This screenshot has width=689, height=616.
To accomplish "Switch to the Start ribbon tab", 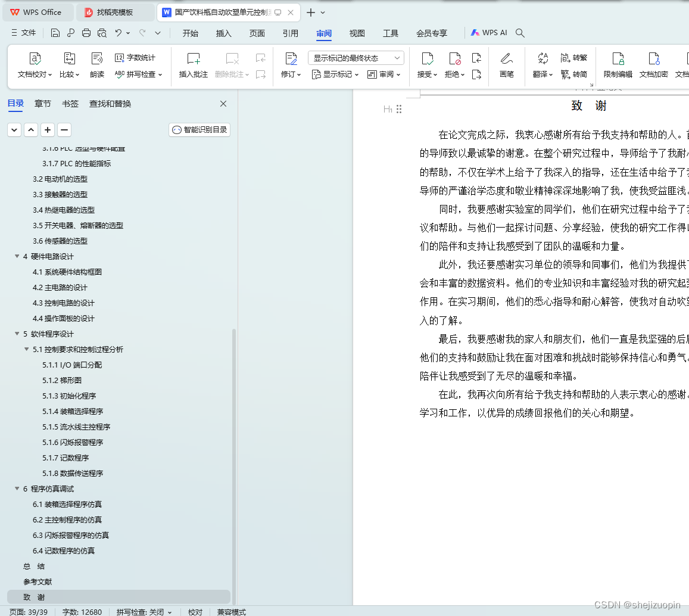I will (x=191, y=33).
